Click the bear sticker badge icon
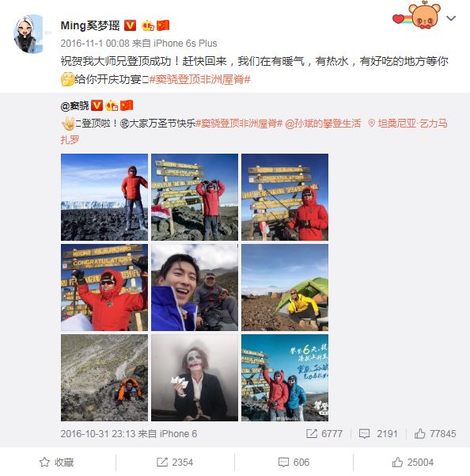The height and width of the screenshot is (476, 470). pyautogui.click(x=416, y=15)
